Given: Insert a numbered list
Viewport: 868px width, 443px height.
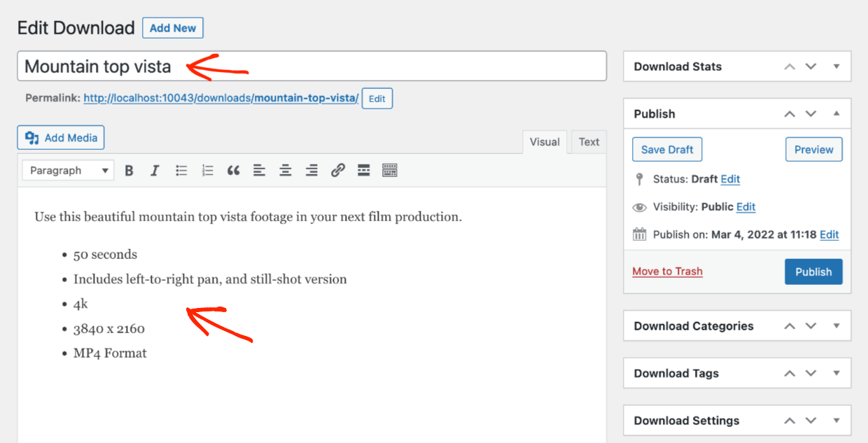Looking at the screenshot, I should pos(207,170).
